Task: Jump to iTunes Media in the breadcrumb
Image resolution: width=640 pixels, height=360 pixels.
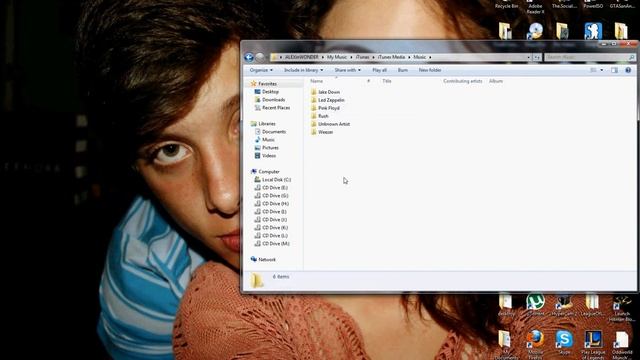Action: tap(391, 58)
